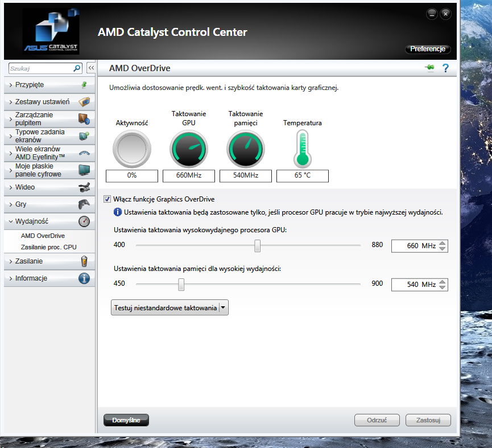This screenshot has height=448, width=492.
Task: Click the Domyślne button
Action: 126,420
